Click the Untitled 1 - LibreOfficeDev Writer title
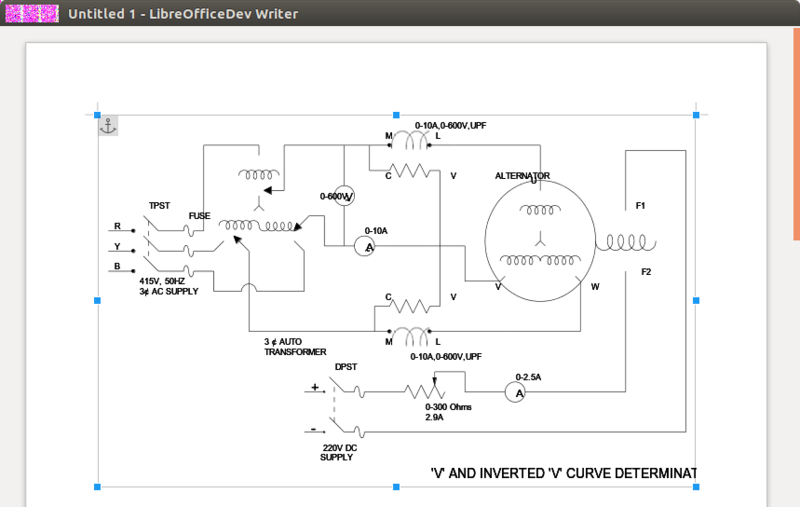The height and width of the screenshot is (507, 800). (x=183, y=14)
